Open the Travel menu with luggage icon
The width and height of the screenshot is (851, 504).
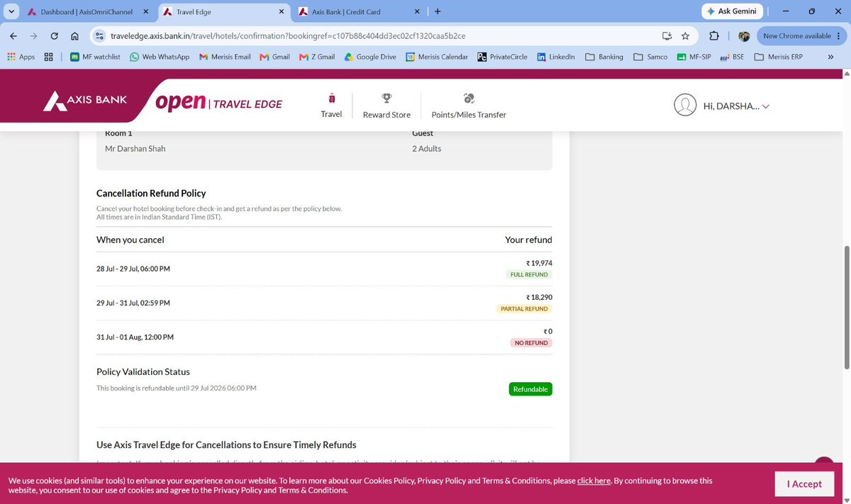click(331, 105)
